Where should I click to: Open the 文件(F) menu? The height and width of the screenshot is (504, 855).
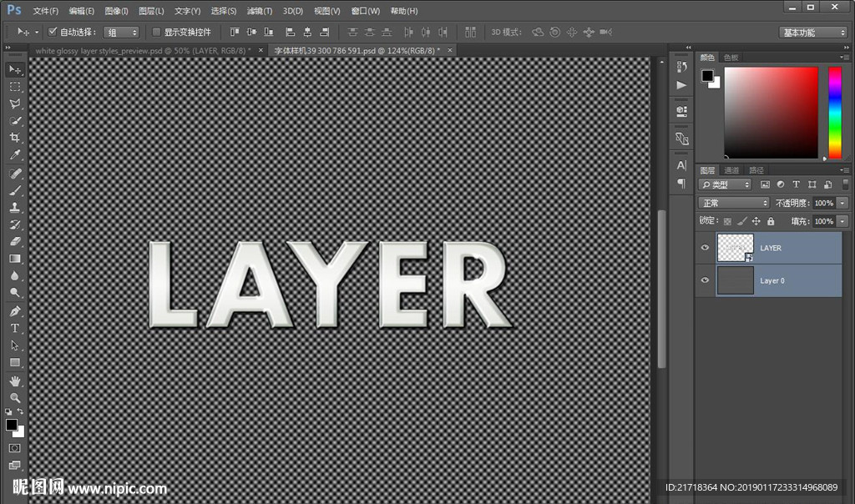coord(46,11)
